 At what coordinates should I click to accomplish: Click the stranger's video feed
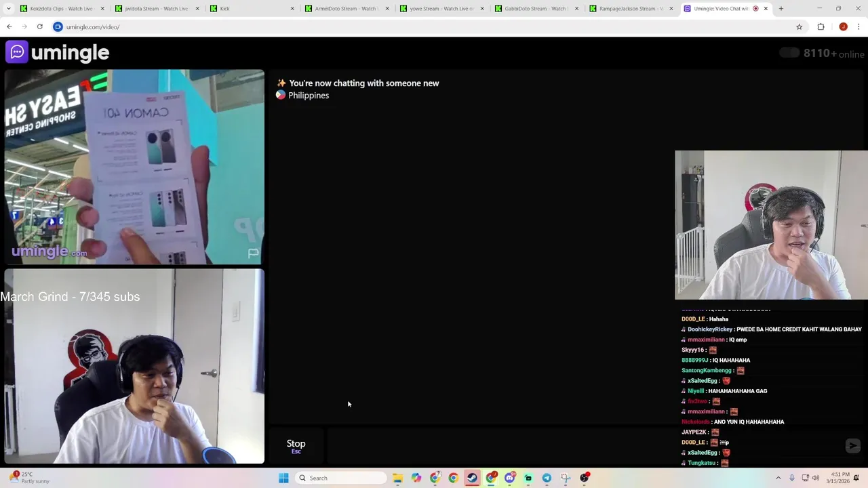coord(134,167)
